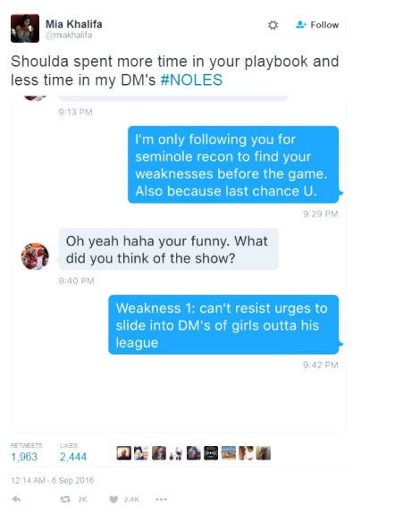The image size is (420, 522).
Task: Click the @miakhalifa handle
Action: pyautogui.click(x=69, y=35)
